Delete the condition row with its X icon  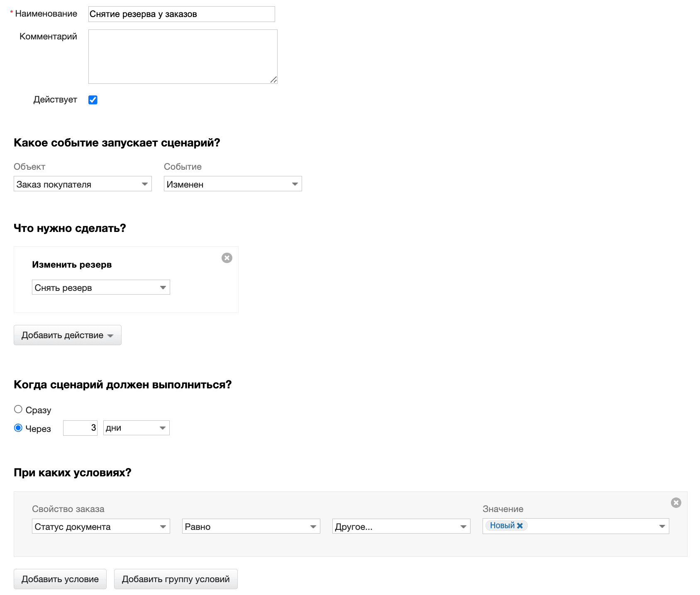click(676, 503)
